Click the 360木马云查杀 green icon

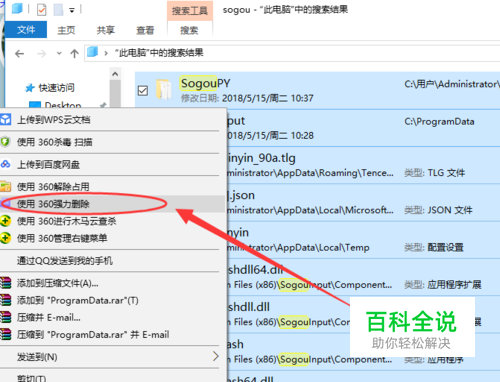(5, 221)
